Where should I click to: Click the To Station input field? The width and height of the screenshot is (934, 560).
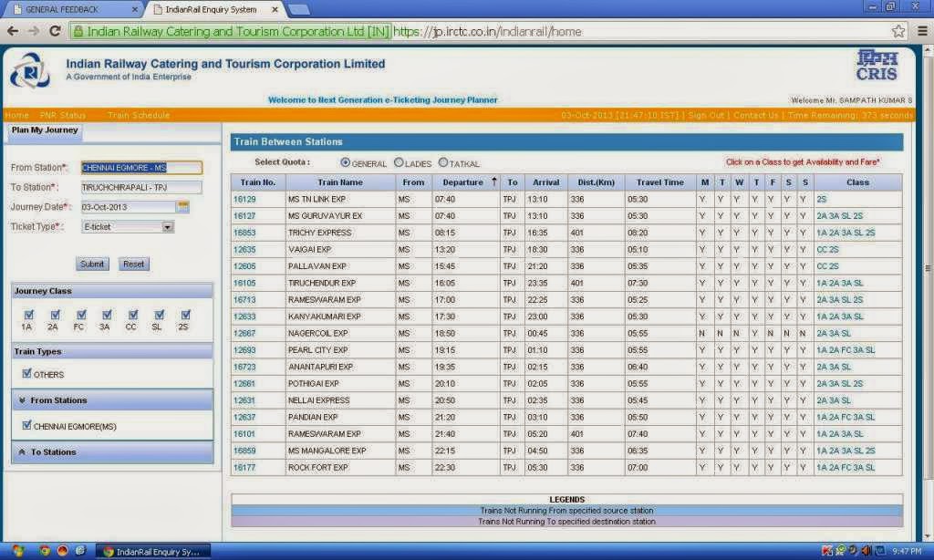(x=141, y=187)
